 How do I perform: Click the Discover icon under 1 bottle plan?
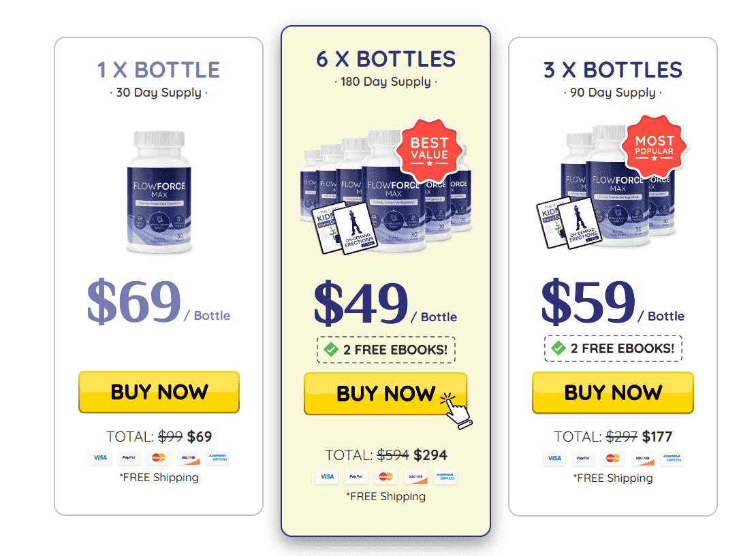(x=188, y=458)
